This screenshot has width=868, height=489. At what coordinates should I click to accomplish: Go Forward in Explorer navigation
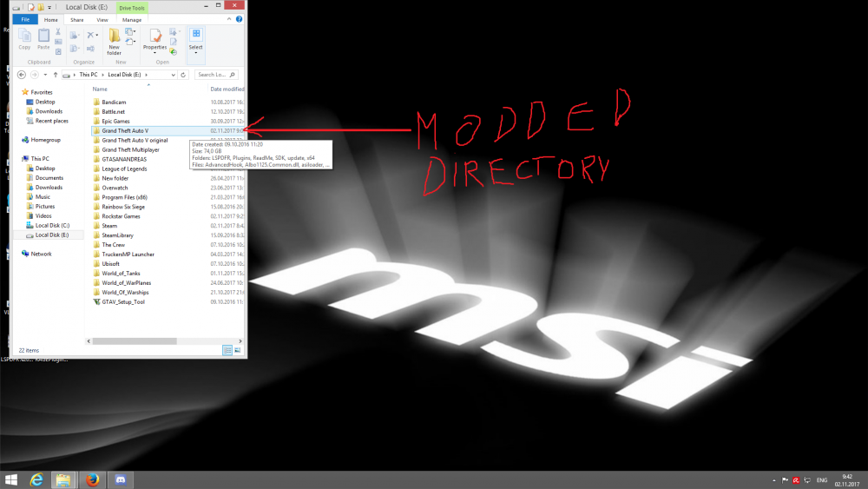[35, 74]
